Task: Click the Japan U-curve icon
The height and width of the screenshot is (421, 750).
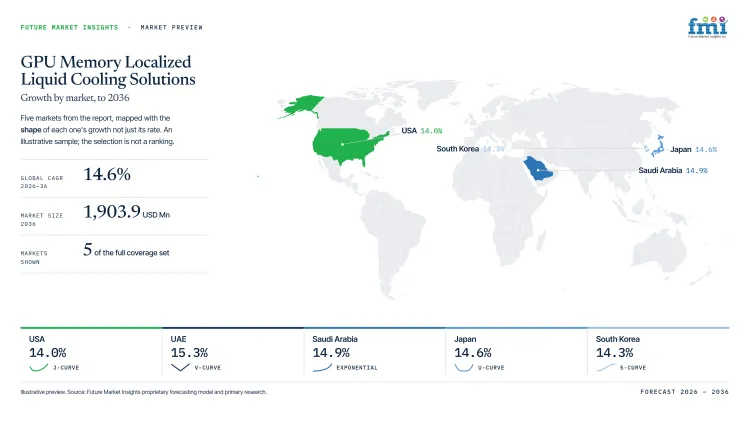Action: tap(463, 367)
